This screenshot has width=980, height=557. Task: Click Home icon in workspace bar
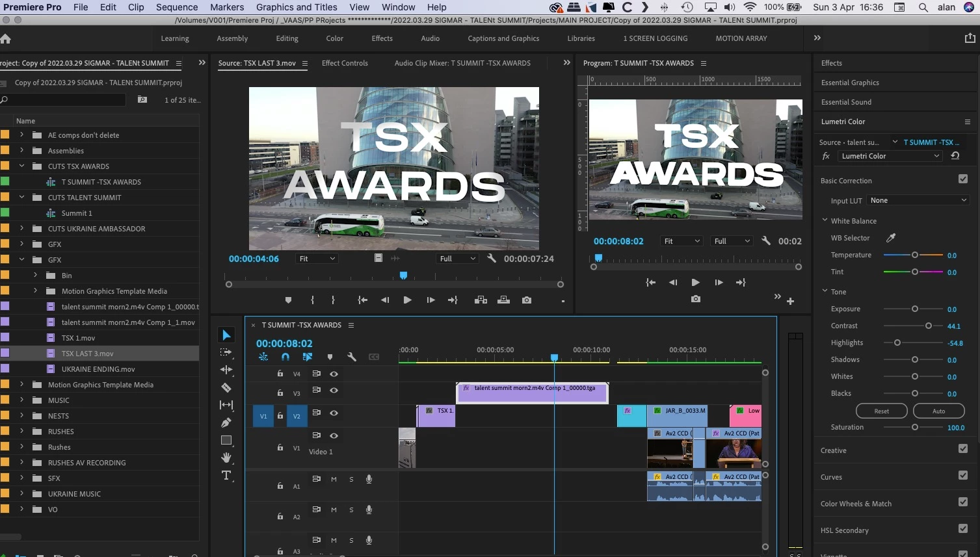[6, 38]
